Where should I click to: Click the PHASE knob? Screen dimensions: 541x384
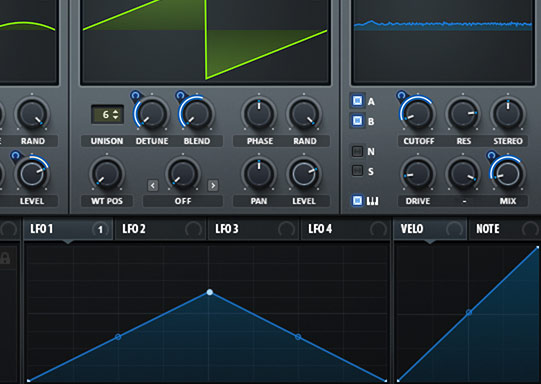point(259,114)
